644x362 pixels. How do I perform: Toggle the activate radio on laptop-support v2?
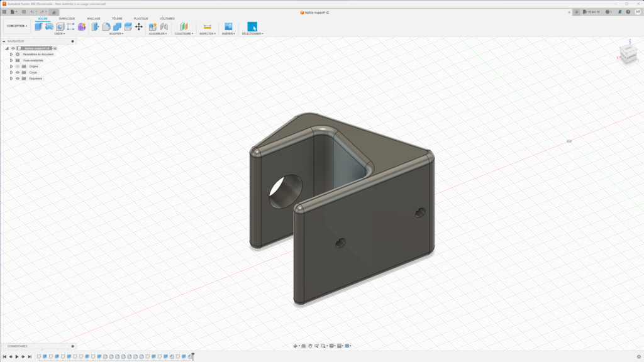55,48
